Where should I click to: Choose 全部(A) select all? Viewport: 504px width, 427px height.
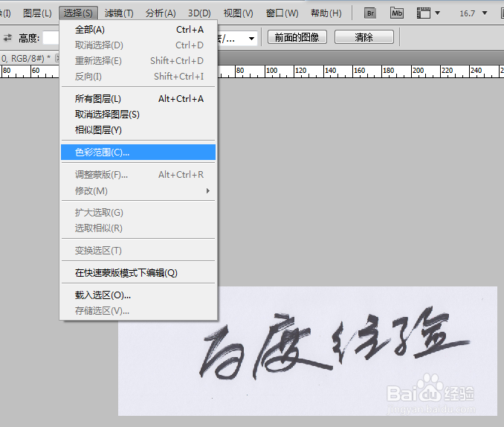pyautogui.click(x=138, y=30)
